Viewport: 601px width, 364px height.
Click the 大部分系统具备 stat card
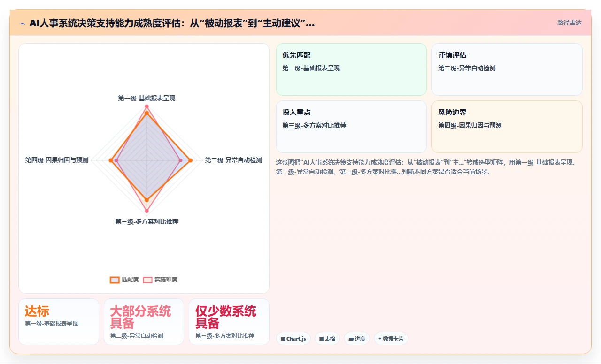(144, 322)
